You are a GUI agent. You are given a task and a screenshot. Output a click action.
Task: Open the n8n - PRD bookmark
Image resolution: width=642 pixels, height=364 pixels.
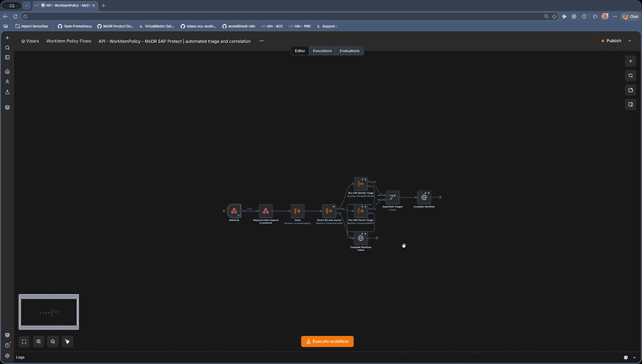(299, 26)
